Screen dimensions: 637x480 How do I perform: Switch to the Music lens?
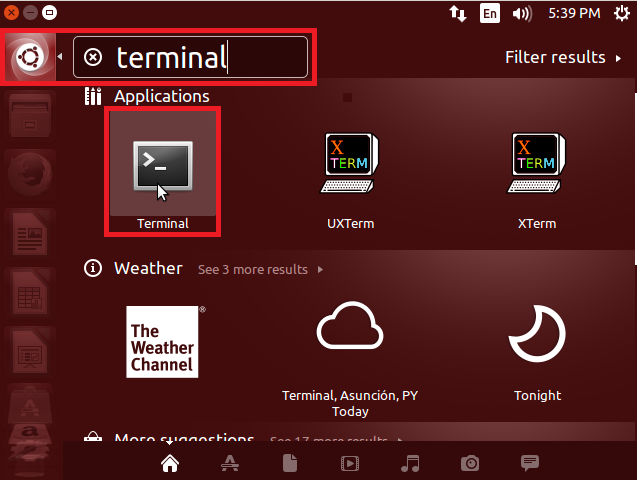[x=410, y=463]
